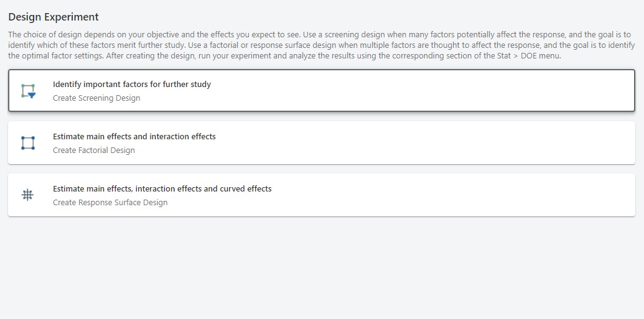Image resolution: width=644 pixels, height=319 pixels.
Task: Click empty area of Factorial Design card
Action: click(x=436, y=143)
